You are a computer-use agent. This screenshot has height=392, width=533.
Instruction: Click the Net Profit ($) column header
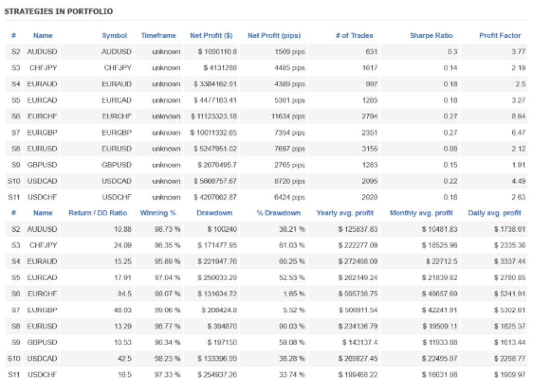click(211, 35)
